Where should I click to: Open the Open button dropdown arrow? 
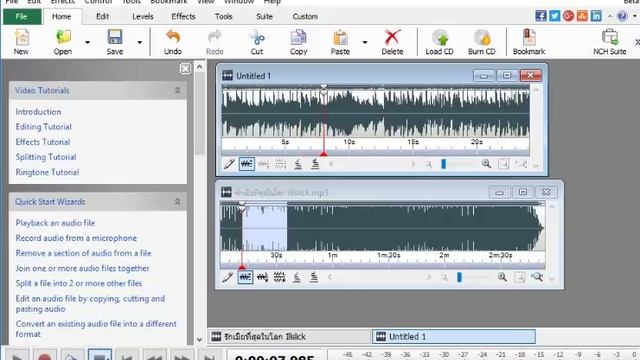pyautogui.click(x=87, y=42)
